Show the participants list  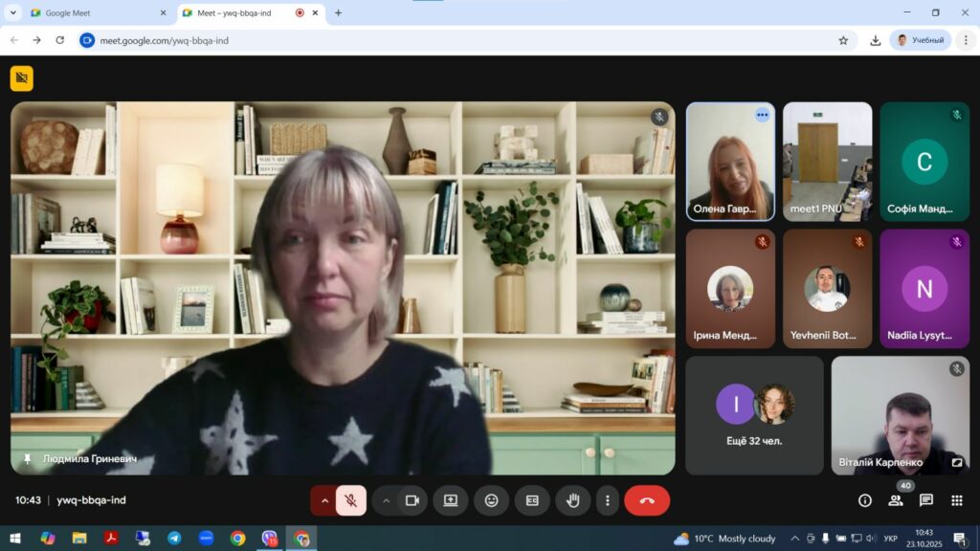[x=895, y=500]
